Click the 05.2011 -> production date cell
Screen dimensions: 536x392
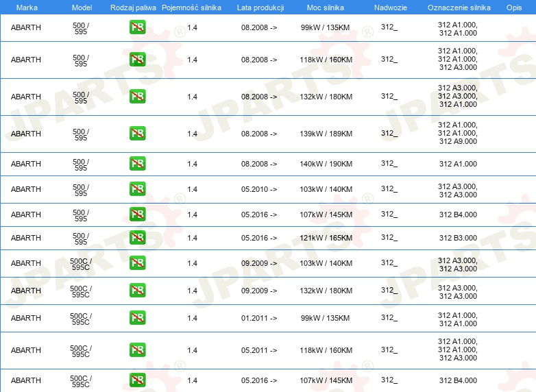point(259,350)
